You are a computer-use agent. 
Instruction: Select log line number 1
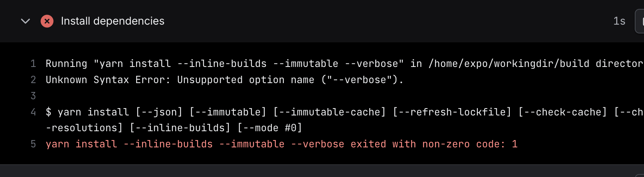33,63
